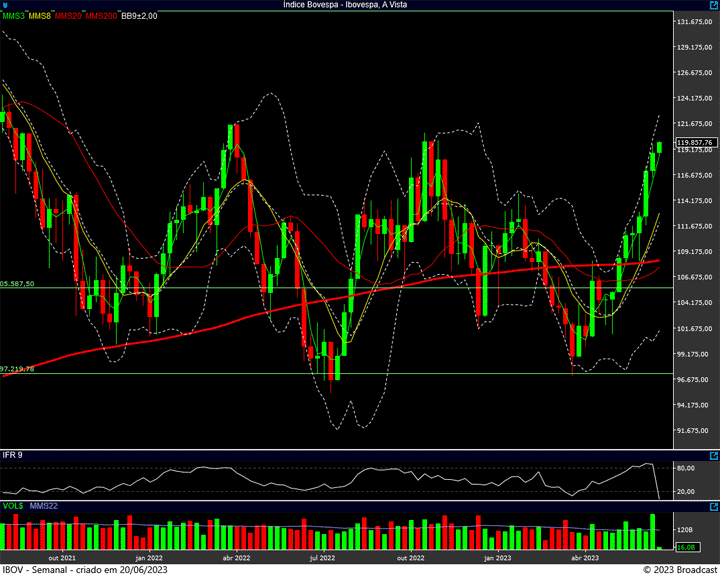Click the 15,08 volume value tag
Screen dimensions: 720x575
[686, 547]
